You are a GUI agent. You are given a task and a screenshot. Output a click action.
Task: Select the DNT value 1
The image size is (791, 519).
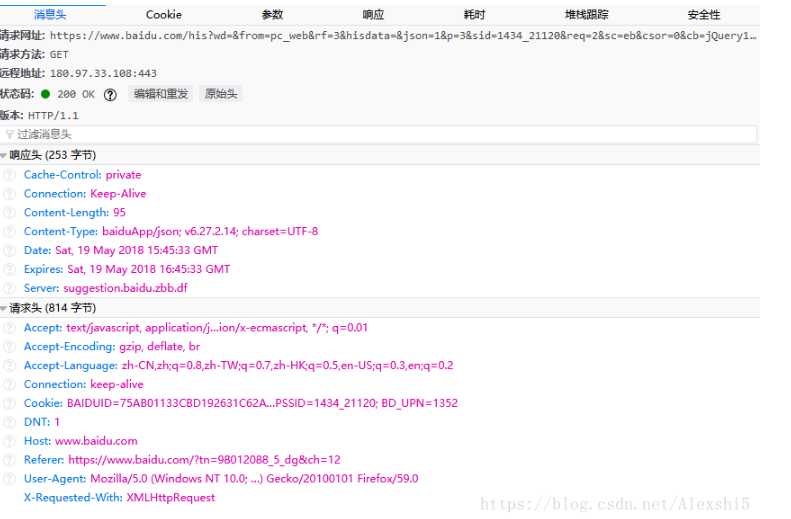click(x=57, y=422)
